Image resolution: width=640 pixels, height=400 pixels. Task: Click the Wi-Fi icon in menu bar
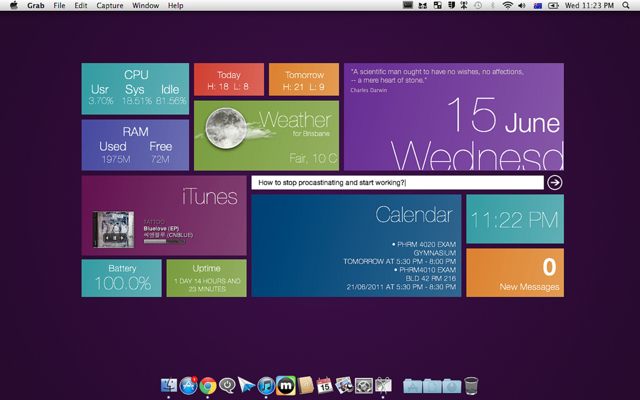click(x=507, y=6)
